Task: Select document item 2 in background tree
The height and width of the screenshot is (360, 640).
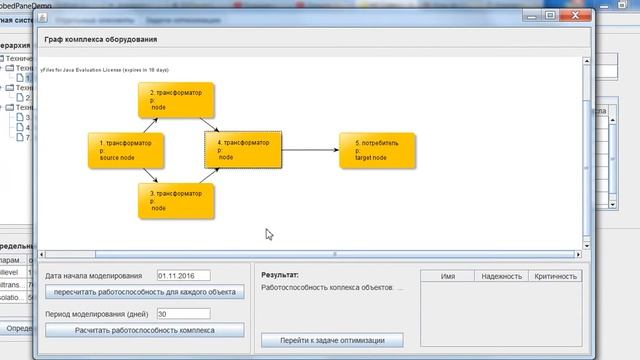Action: [x=23, y=98]
